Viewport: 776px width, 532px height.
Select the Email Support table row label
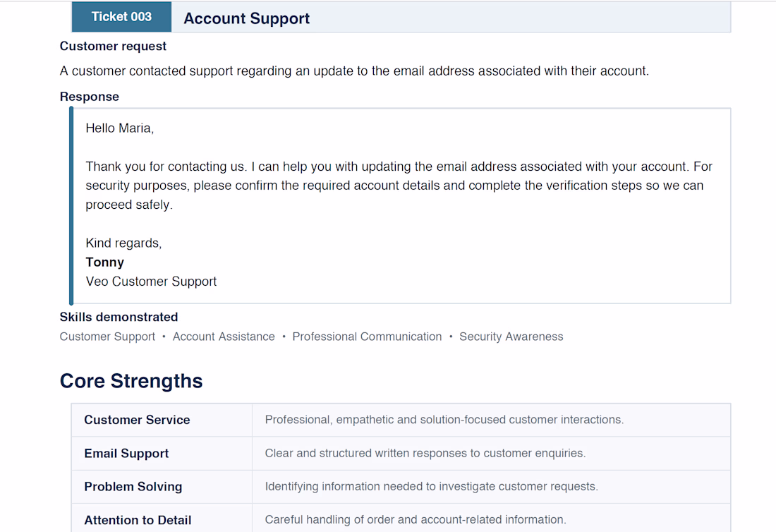point(126,453)
